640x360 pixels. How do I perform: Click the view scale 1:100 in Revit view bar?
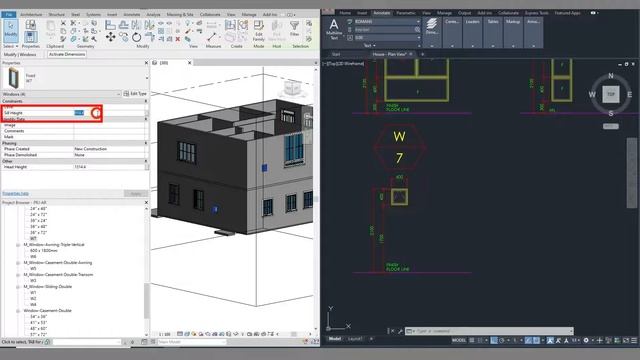click(x=164, y=334)
